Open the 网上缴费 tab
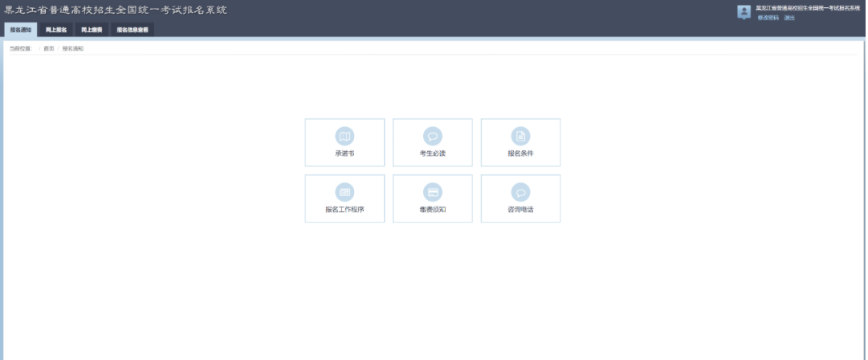868x360 pixels. [91, 30]
